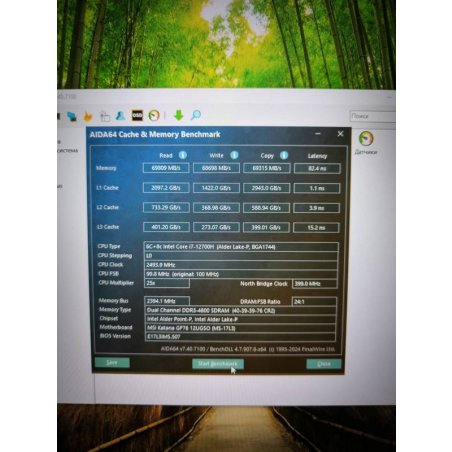
Task: Click the Memory Bus value 2394.1 MHz
Action: [167, 301]
